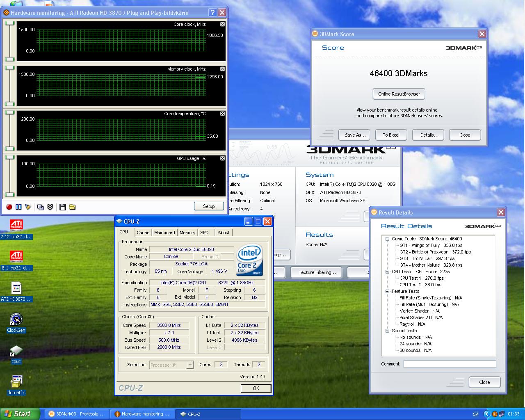Image resolution: width=525 pixels, height=420 pixels.
Task: Click the upper Core temperature slider handle
Action: (x=9, y=113)
